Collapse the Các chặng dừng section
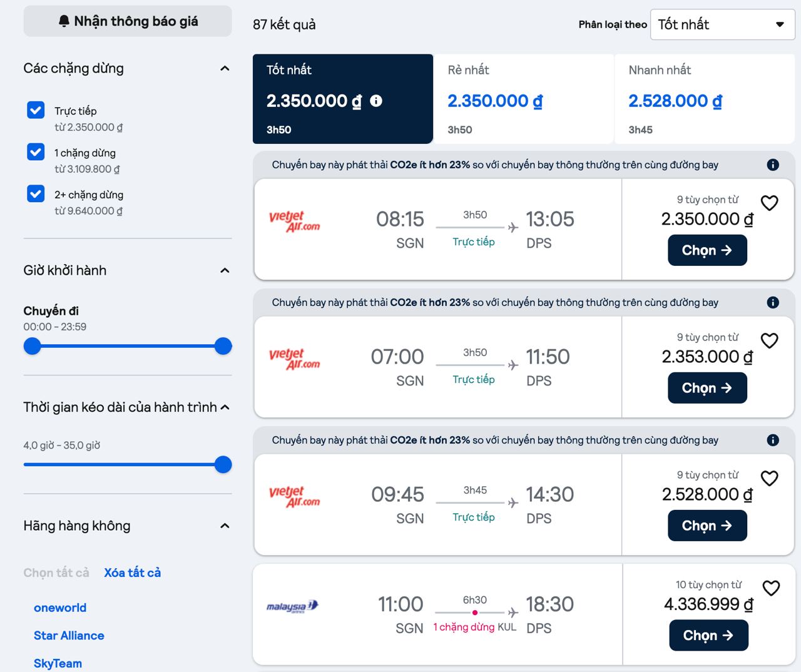This screenshot has width=801, height=672. tap(225, 68)
